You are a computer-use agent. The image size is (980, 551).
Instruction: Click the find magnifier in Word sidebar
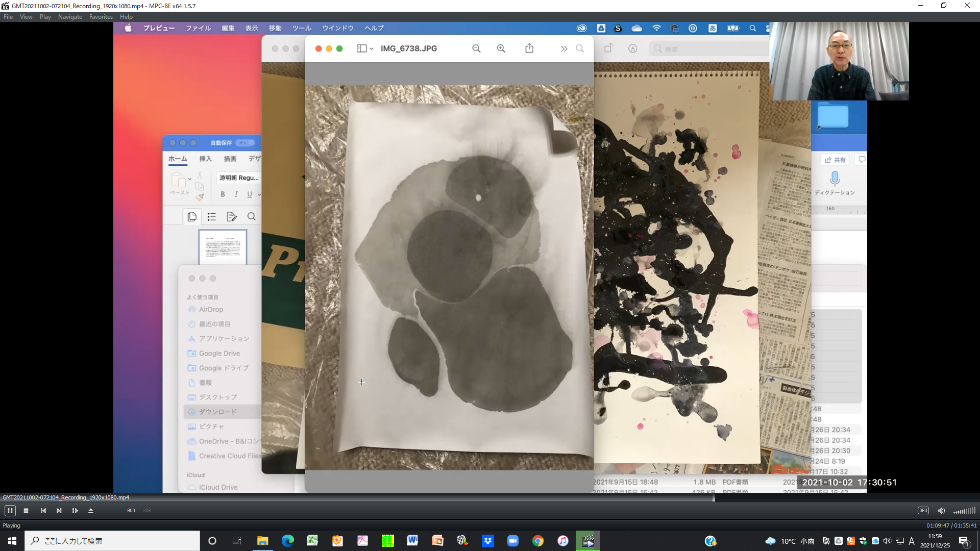click(252, 217)
